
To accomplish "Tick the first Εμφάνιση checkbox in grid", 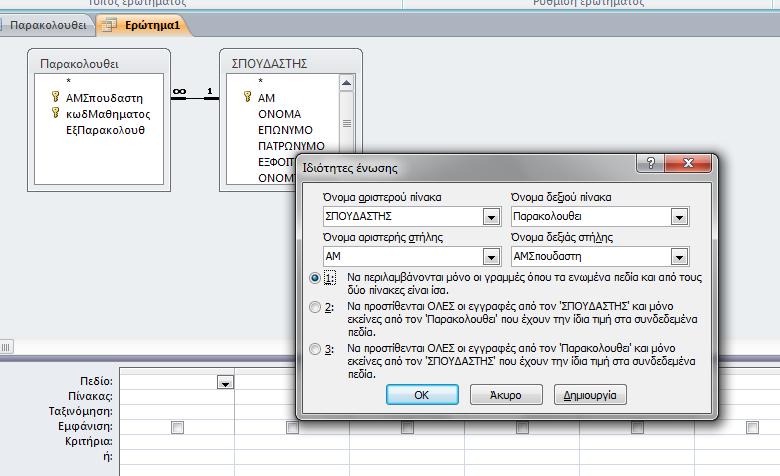I will pyautogui.click(x=177, y=427).
